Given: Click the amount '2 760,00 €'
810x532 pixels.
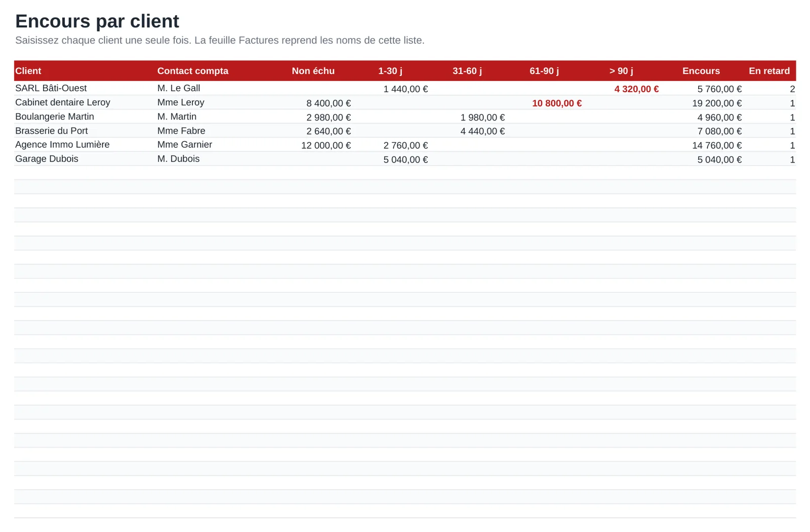Looking at the screenshot, I should (406, 145).
